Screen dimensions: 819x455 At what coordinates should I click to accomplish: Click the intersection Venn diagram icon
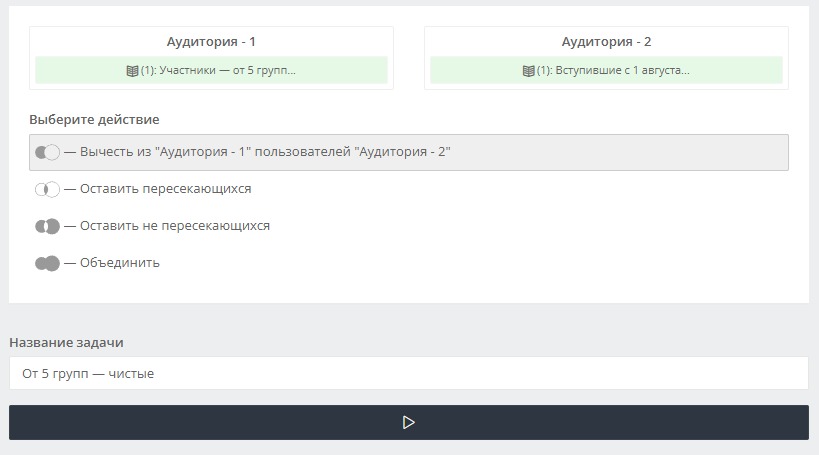tap(47, 189)
